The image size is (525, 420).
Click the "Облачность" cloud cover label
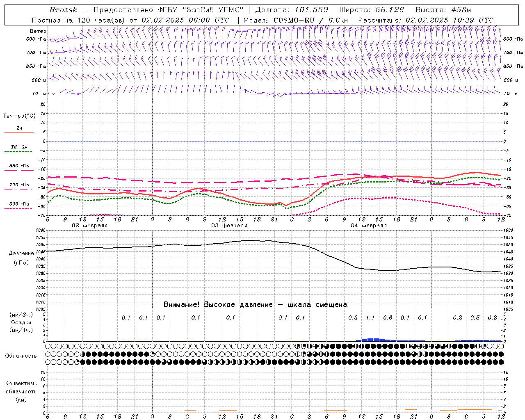21,356
